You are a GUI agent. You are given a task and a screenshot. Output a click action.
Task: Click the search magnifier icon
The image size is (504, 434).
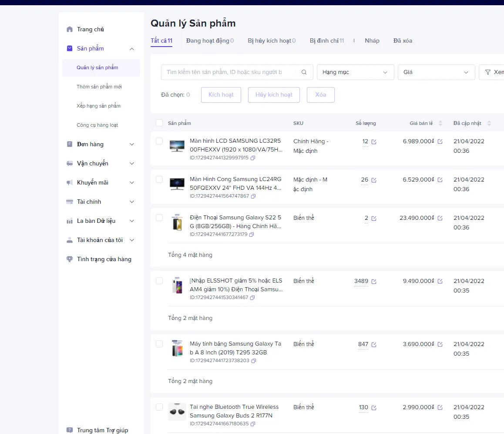pos(304,72)
